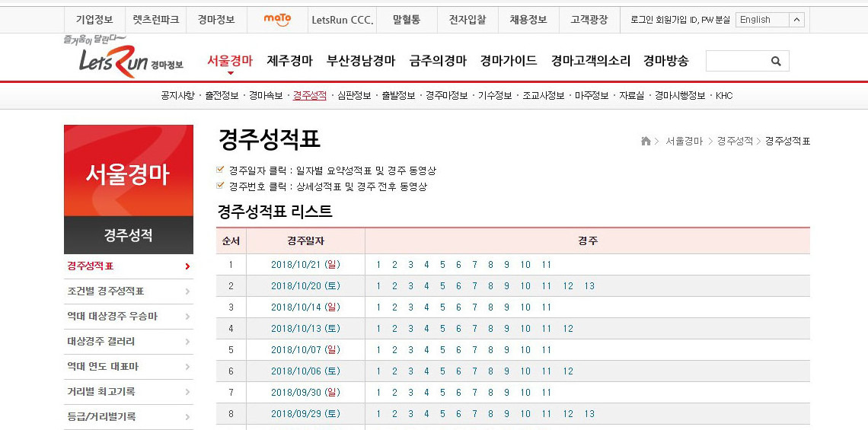Open LetsRun CCC. top link
This screenshot has width=868, height=430.
(x=343, y=20)
